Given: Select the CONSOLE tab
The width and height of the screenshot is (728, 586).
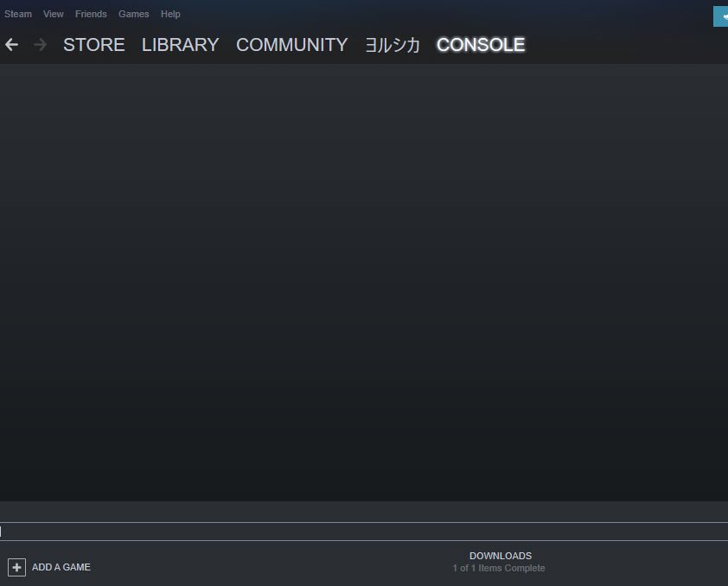Looking at the screenshot, I should pos(481,45).
